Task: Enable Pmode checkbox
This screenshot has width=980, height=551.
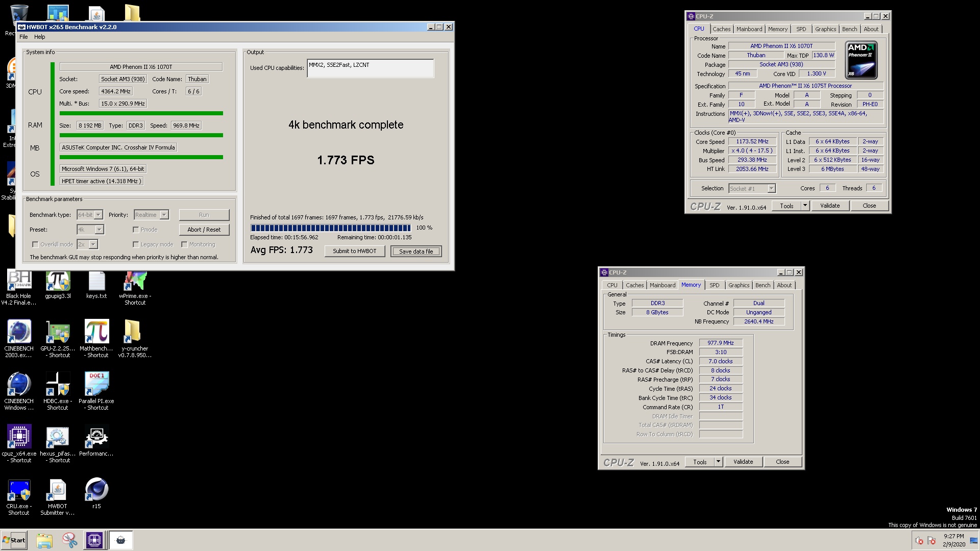Action: tap(136, 230)
